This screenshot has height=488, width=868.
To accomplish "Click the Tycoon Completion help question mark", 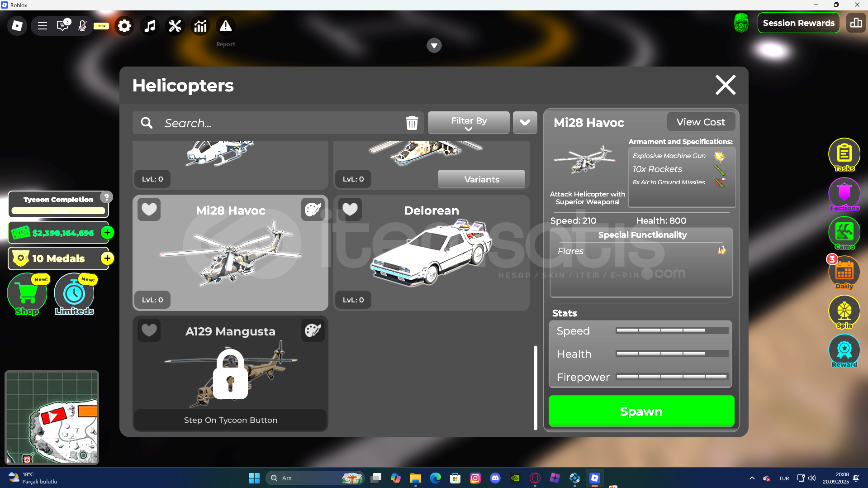I will click(x=107, y=197).
